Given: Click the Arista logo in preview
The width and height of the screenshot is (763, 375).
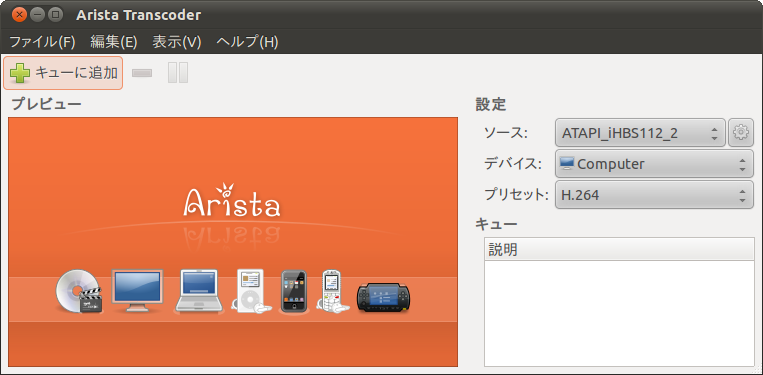Looking at the screenshot, I should point(232,199).
